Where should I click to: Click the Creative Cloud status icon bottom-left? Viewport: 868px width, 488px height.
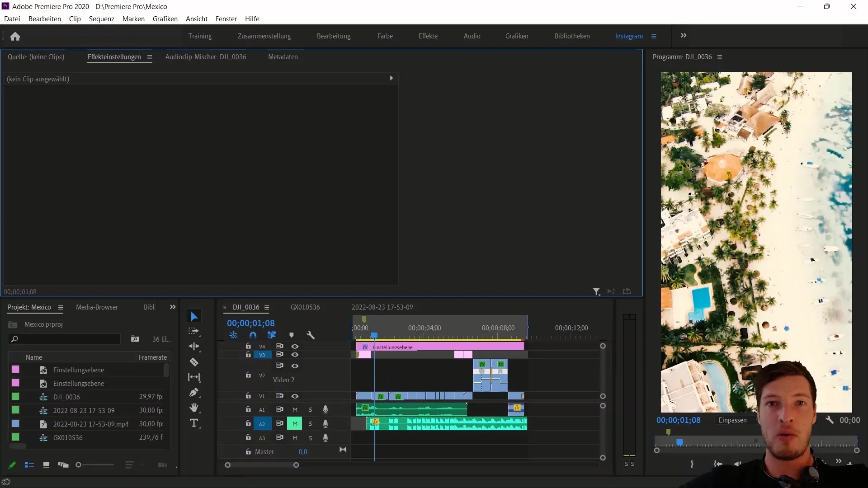6,482
